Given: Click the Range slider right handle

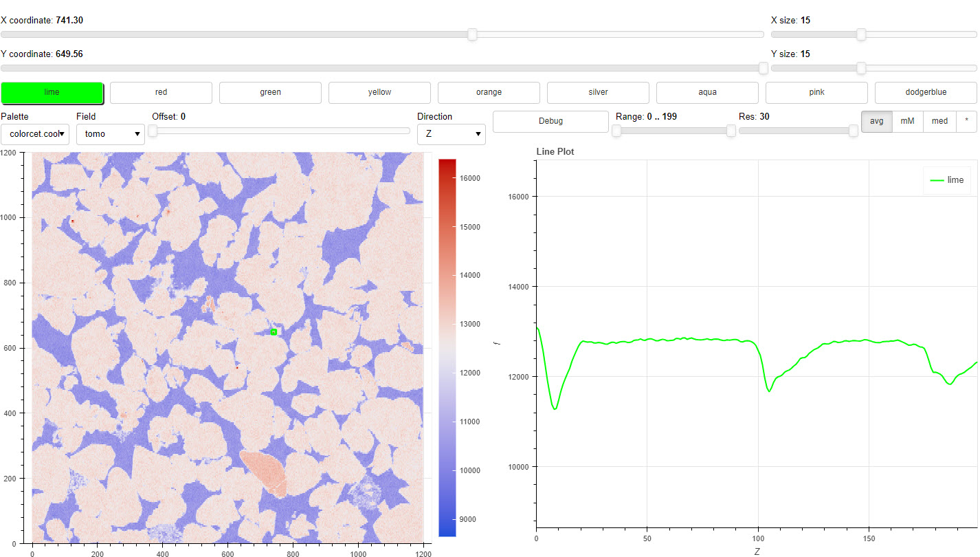Looking at the screenshot, I should pos(731,131).
